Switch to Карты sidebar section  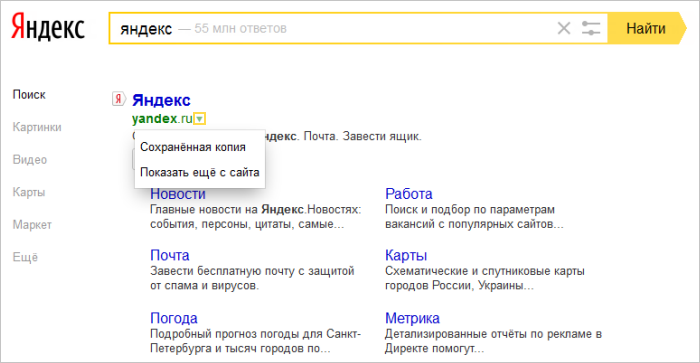(29, 192)
